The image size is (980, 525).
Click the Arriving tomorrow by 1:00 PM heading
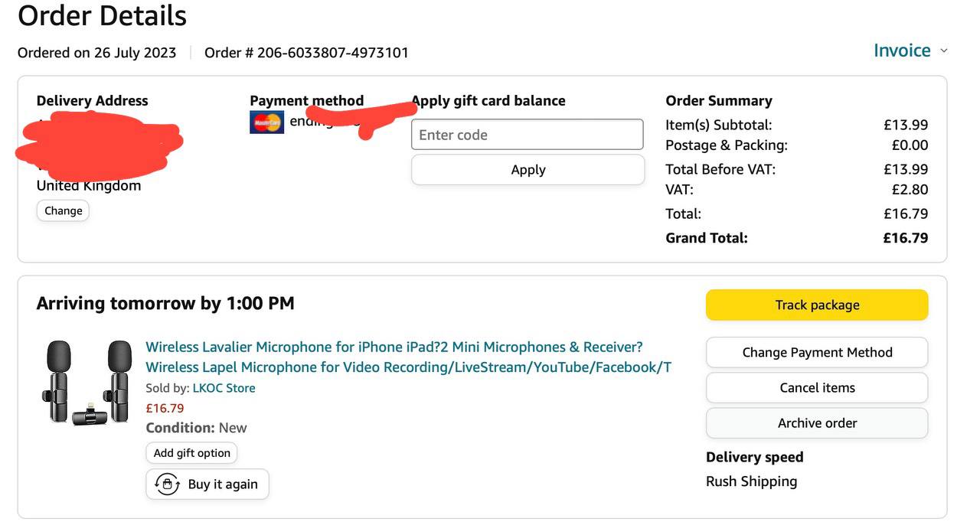pyautogui.click(x=165, y=303)
